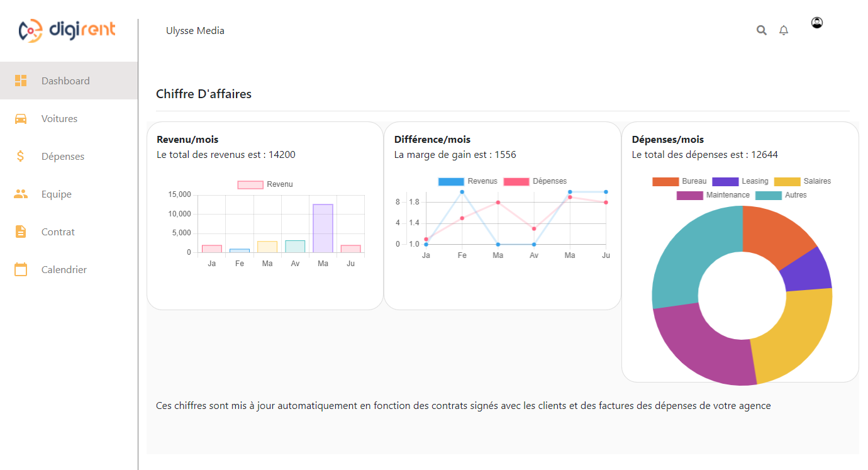Open the user profile avatar icon

tap(817, 23)
